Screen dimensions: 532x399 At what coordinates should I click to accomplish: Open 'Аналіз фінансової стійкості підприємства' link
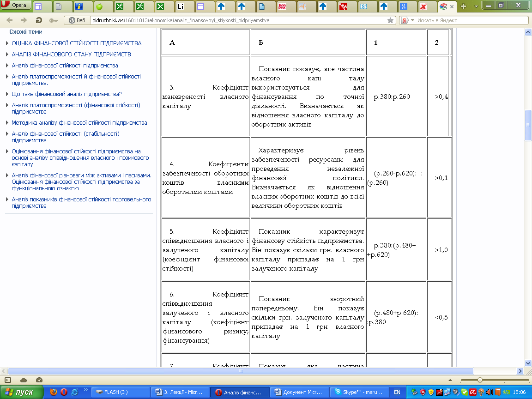(65, 66)
